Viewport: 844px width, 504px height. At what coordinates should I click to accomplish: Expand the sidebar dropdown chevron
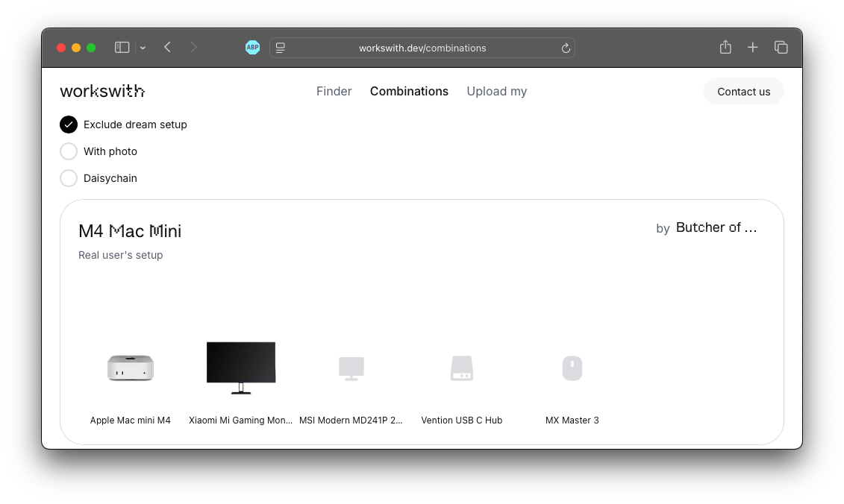click(x=143, y=48)
